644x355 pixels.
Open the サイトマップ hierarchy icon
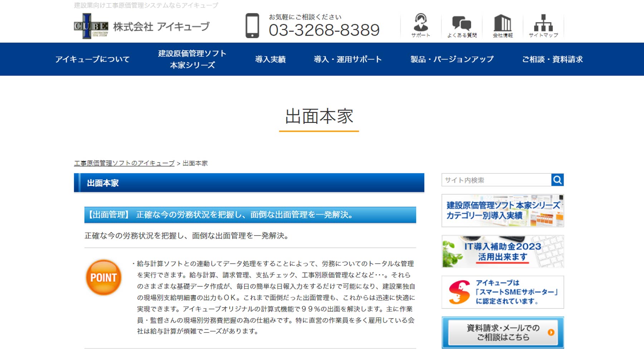pos(543,26)
